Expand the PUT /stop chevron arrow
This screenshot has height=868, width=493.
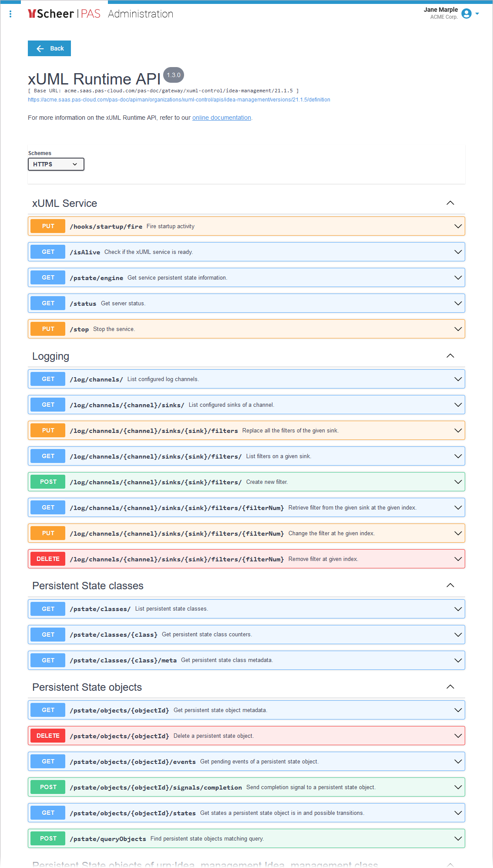pos(458,329)
